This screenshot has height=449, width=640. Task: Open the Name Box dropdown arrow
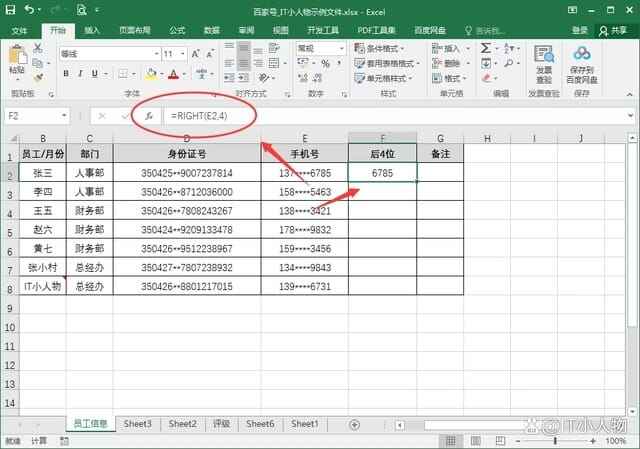coord(64,116)
